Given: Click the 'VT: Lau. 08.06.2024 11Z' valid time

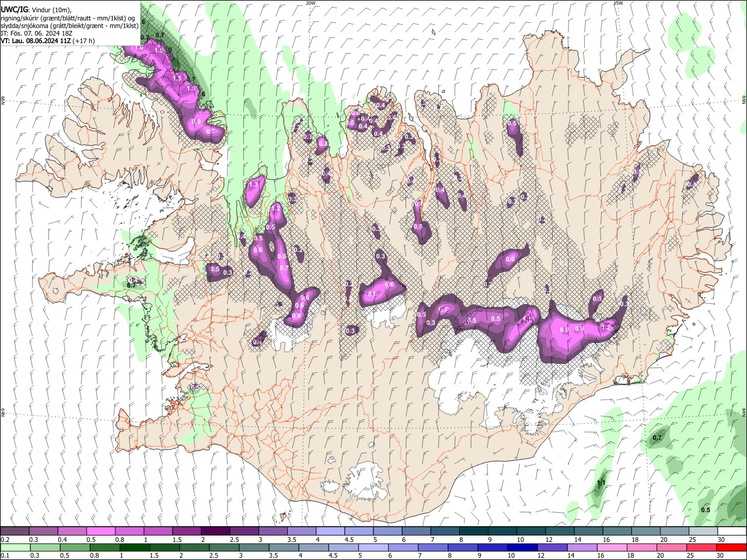Looking at the screenshot, I should (x=36, y=41).
